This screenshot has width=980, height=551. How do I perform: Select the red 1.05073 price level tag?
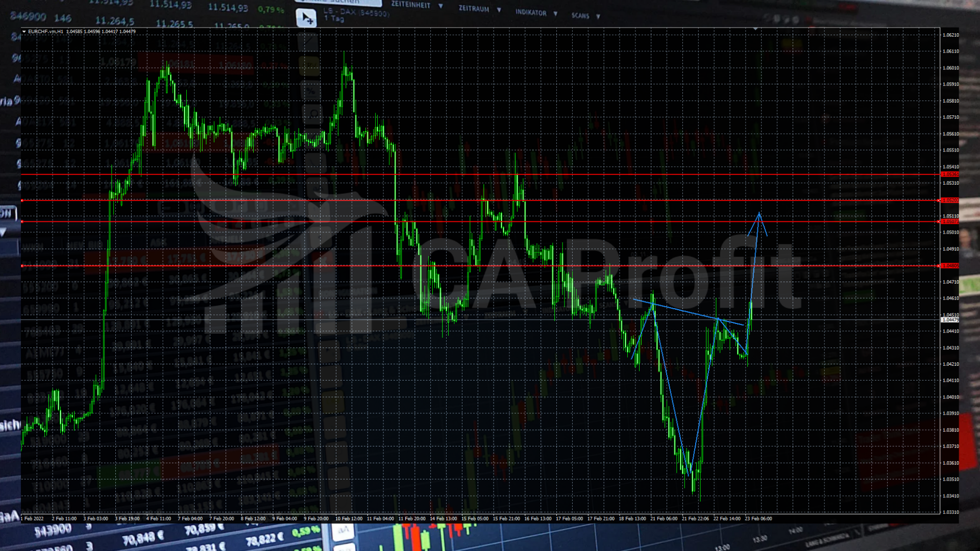pyautogui.click(x=950, y=222)
